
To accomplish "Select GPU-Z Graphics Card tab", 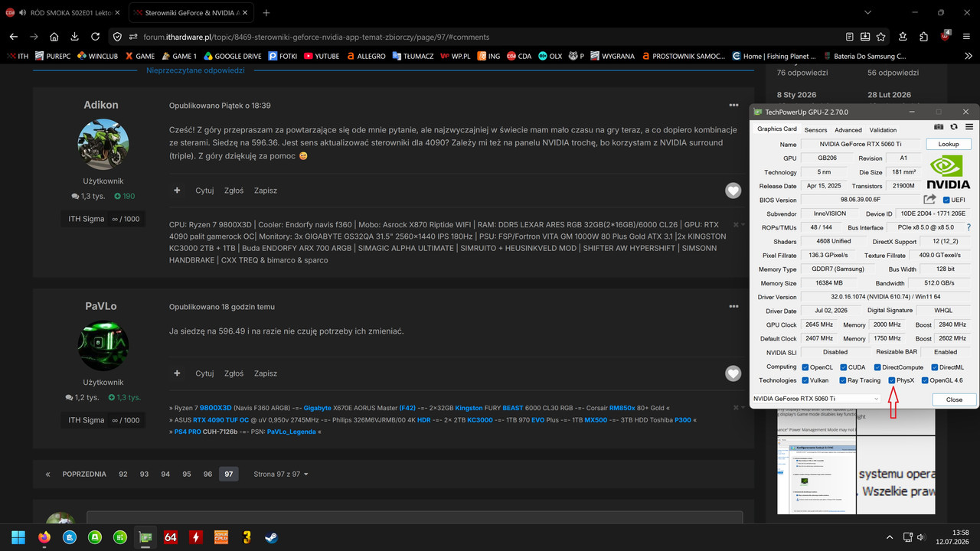I will (x=776, y=129).
